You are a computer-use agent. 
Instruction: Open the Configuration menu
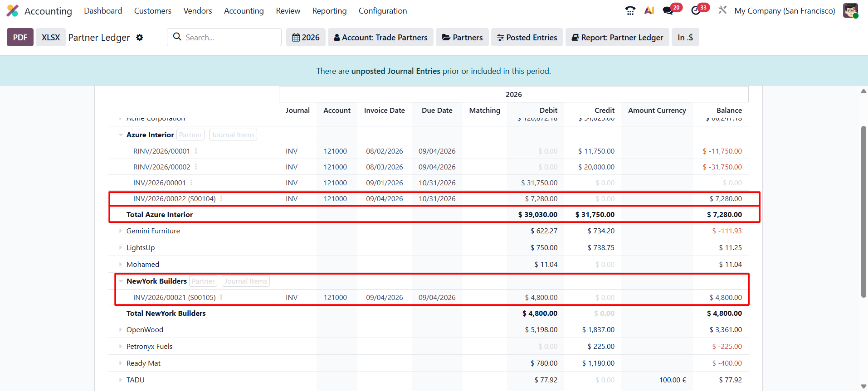coord(383,10)
